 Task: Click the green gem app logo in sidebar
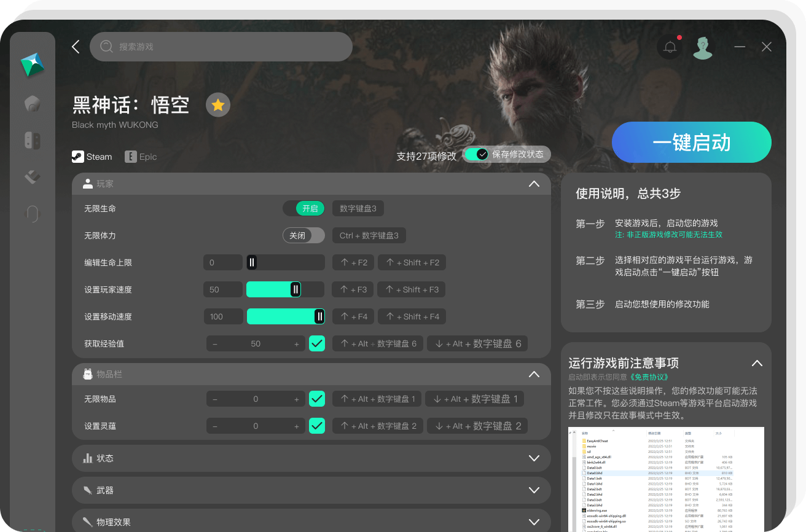click(33, 65)
